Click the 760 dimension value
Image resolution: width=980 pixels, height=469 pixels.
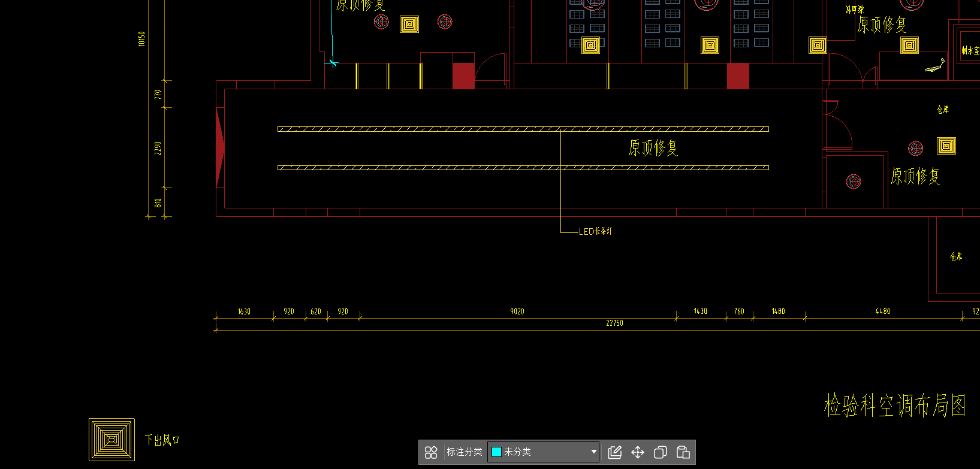coord(739,311)
